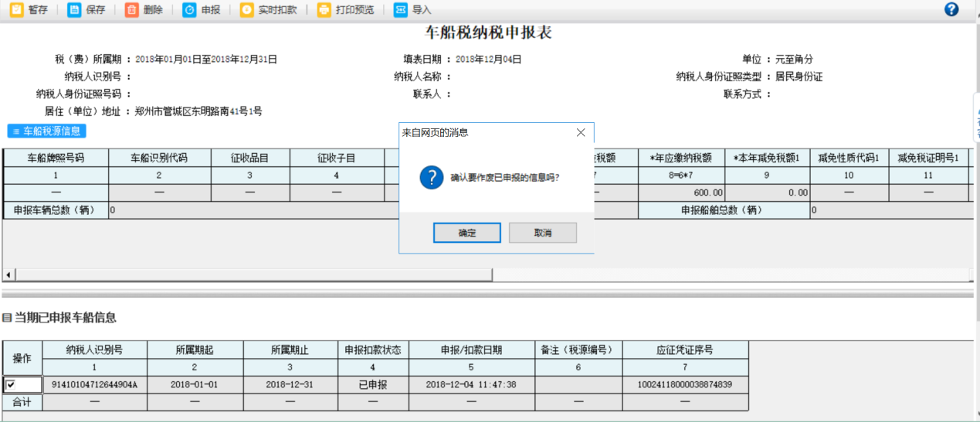This screenshot has width=980, height=426.
Task: Click the 车船识别代码 column header
Action: [159, 158]
